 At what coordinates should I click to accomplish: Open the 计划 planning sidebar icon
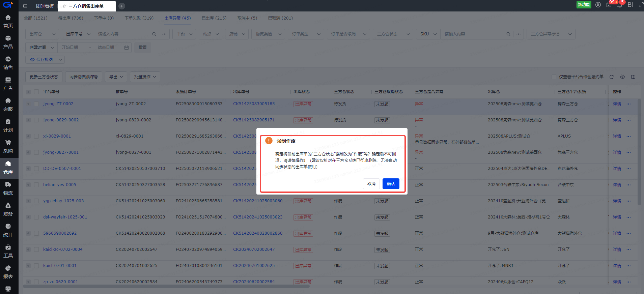pyautogui.click(x=8, y=125)
